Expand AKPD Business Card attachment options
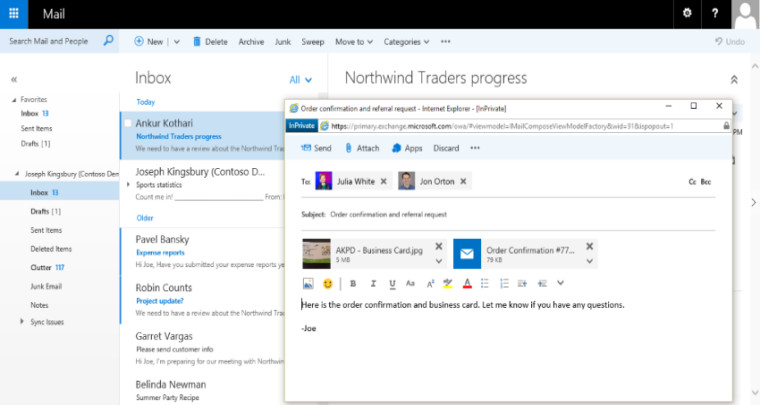This screenshot has height=405, width=760. [439, 261]
